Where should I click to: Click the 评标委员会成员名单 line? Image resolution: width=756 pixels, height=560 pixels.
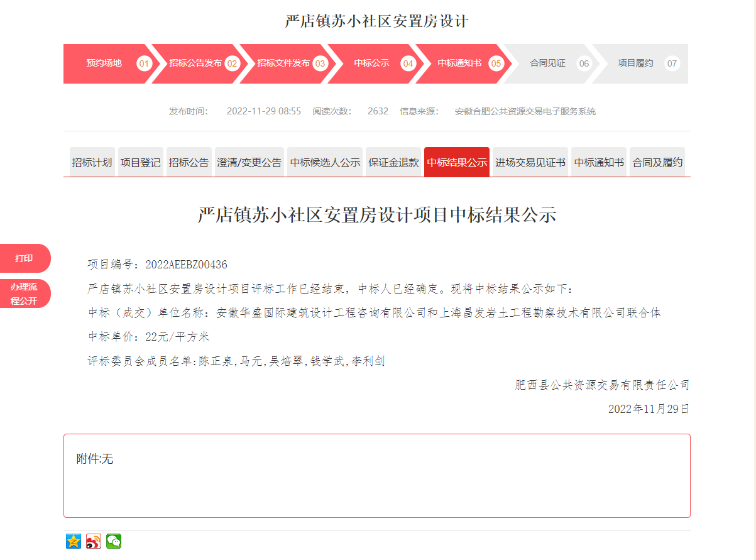coord(236,361)
